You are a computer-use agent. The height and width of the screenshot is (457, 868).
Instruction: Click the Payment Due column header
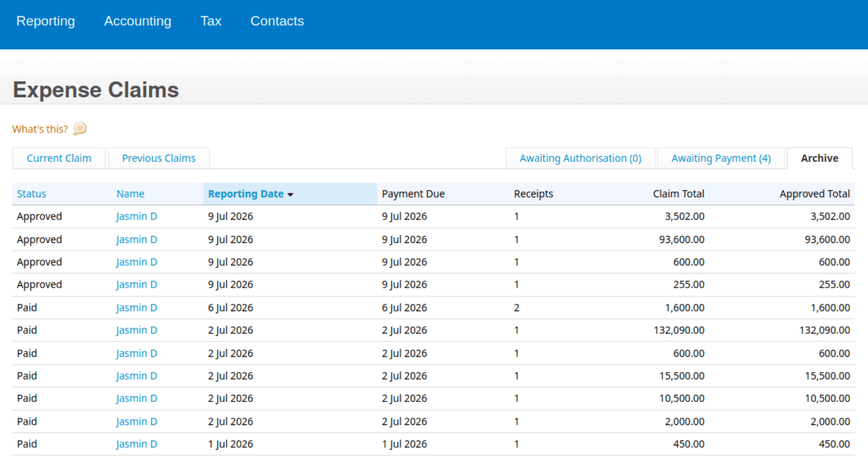click(413, 194)
